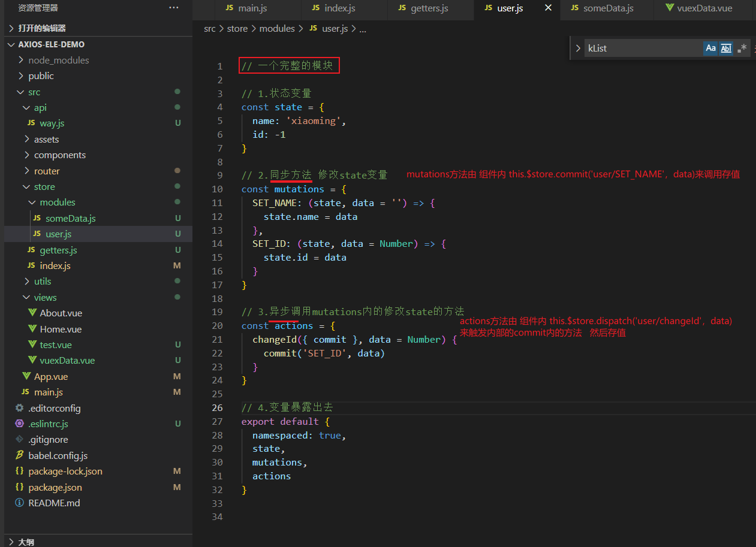The width and height of the screenshot is (756, 547).
Task: Open the .gitignore file
Action: 98,439
